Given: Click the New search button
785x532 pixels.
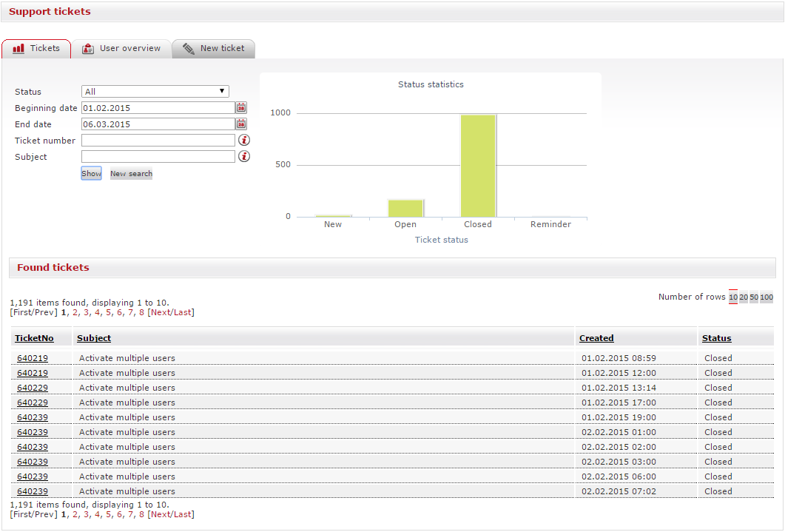Looking at the screenshot, I should (131, 174).
